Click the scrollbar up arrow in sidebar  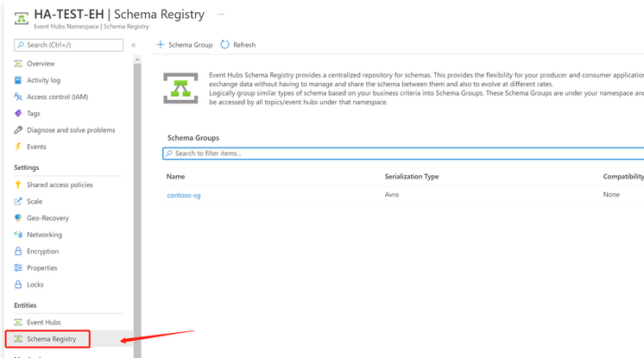137,60
